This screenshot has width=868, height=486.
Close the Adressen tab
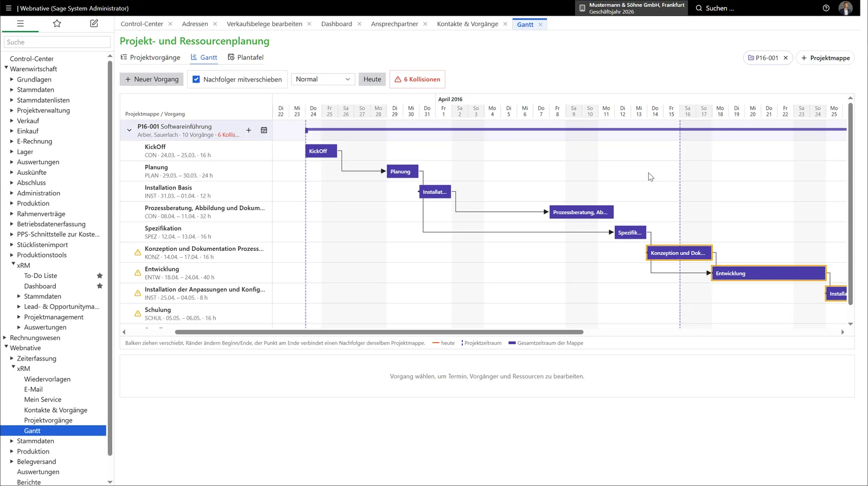point(215,24)
